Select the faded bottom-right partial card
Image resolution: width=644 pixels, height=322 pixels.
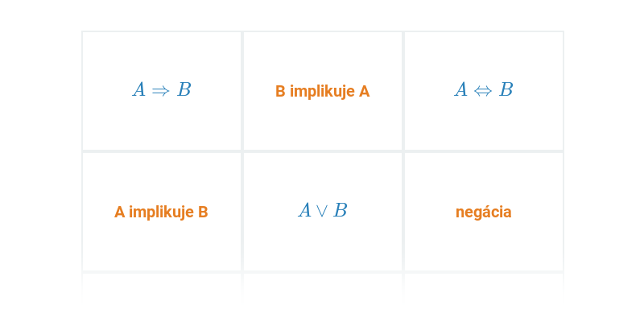tap(484, 286)
